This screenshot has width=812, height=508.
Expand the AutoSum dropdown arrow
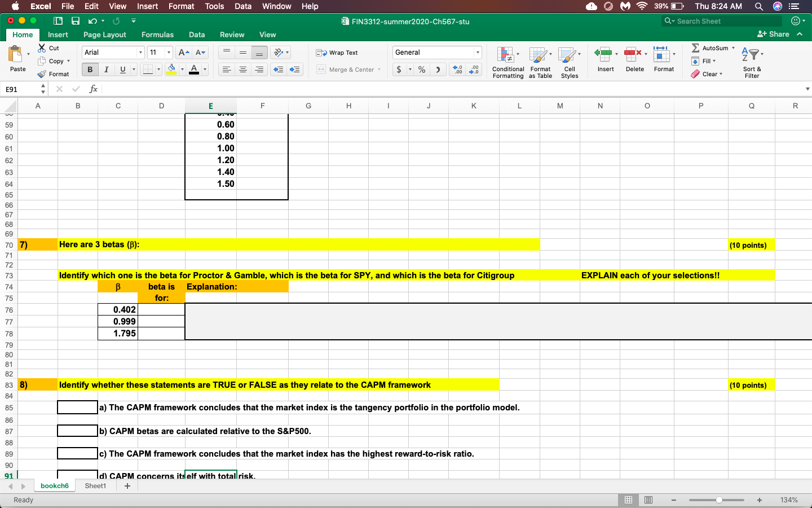coord(733,48)
